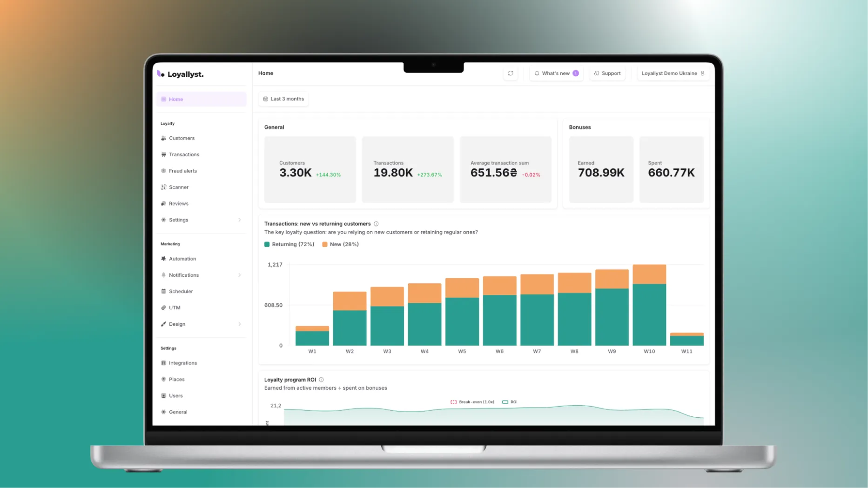Click the Design brush icon
Screen dimensions: 868x488
pos(163,324)
